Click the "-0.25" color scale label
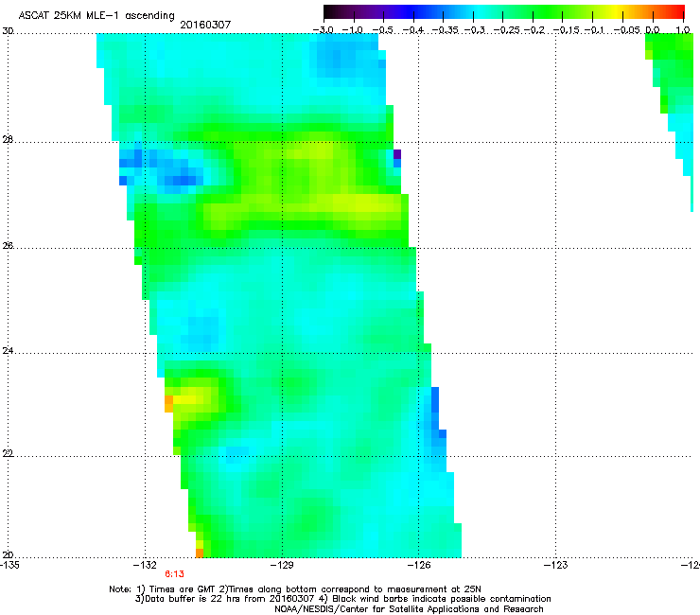Image resolution: width=700 pixels, height=615 pixels. [x=507, y=30]
